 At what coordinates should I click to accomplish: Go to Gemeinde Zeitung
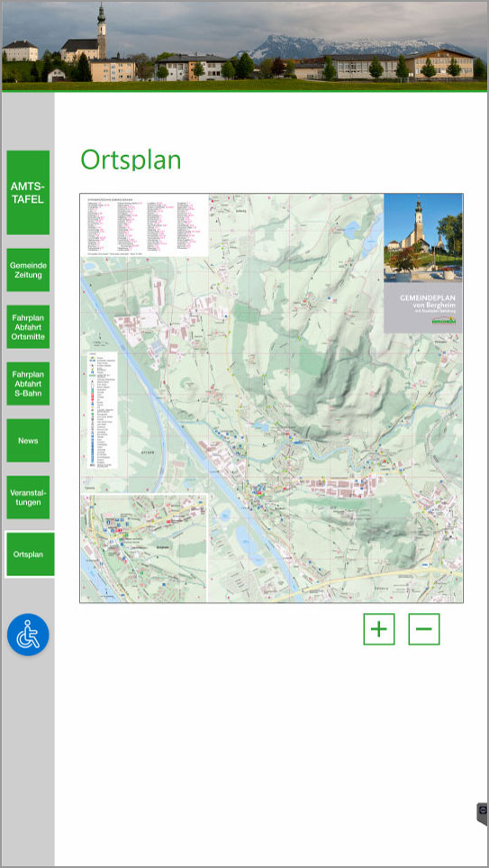pos(28,270)
